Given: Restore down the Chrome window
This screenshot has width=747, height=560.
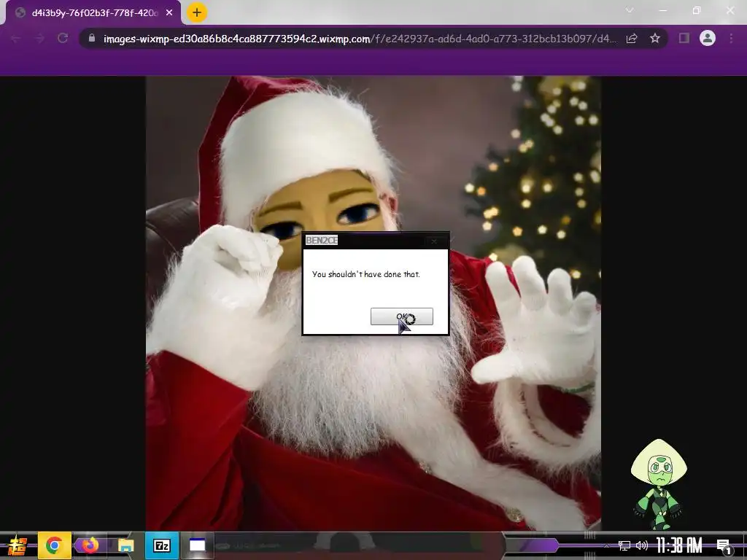Looking at the screenshot, I should pos(697,10).
